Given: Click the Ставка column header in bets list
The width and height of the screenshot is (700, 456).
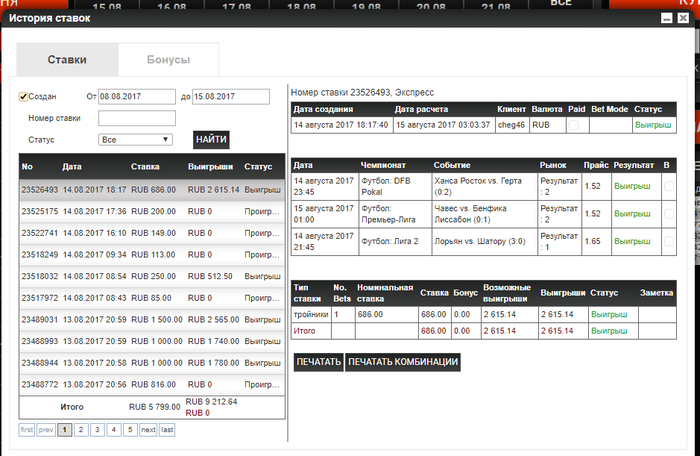Looking at the screenshot, I should [145, 167].
